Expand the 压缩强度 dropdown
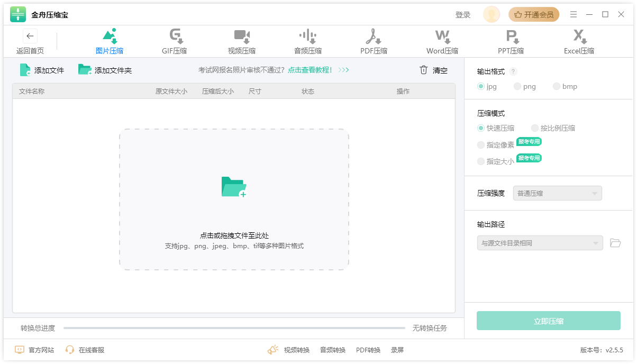This screenshot has height=364, width=637. tap(557, 193)
